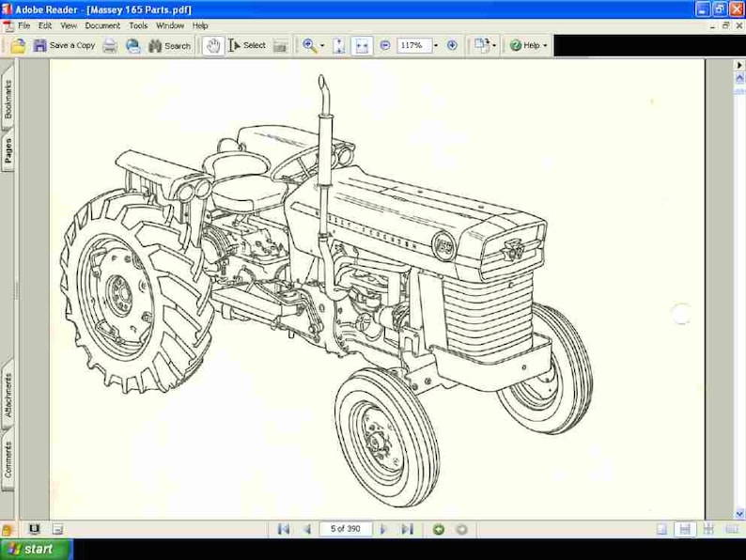The height and width of the screenshot is (560, 746).
Task: Open the Bookmarks side tab
Action: 8,100
